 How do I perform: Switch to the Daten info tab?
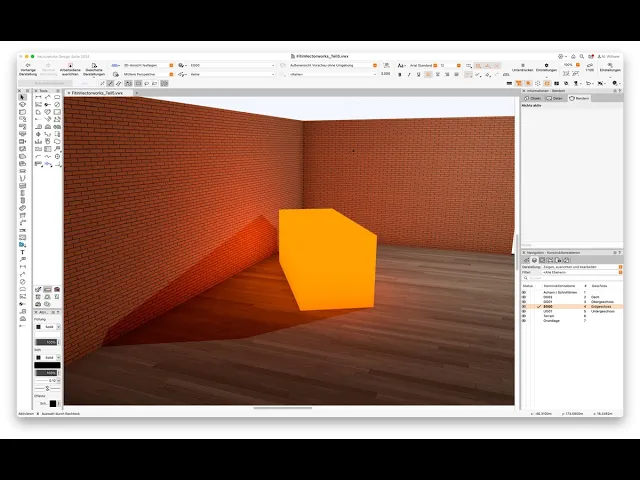tap(555, 98)
